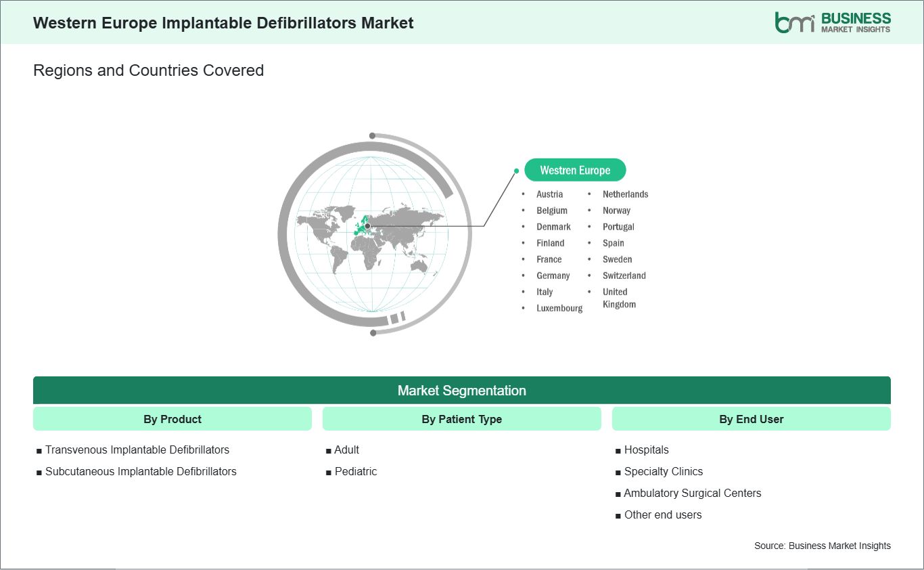The width and height of the screenshot is (924, 570).
Task: Click Italy in the country list
Action: [x=545, y=292]
